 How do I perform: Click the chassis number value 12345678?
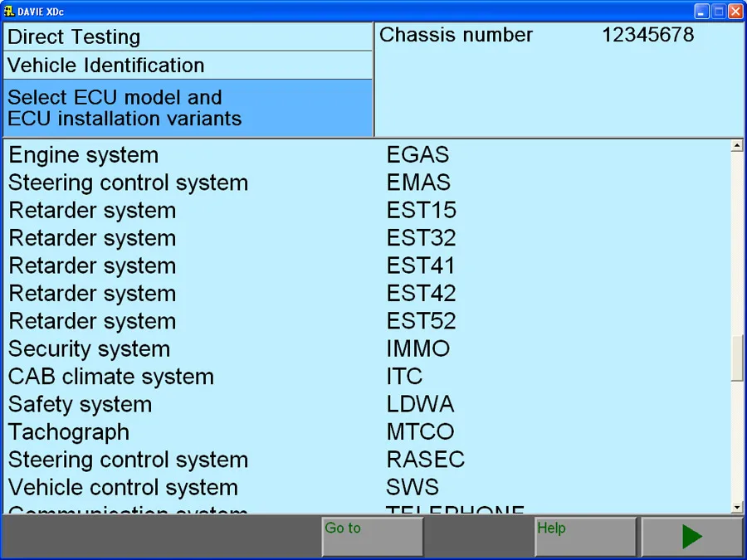click(648, 35)
